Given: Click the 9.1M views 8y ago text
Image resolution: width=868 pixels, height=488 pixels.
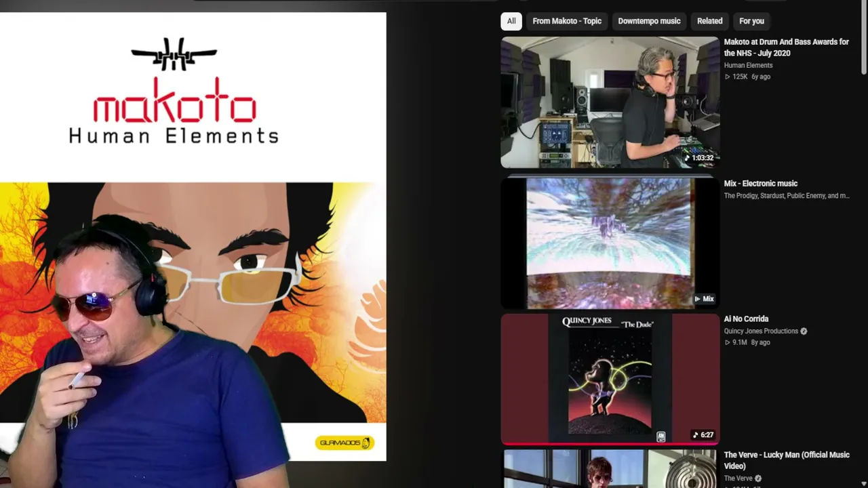Looking at the screenshot, I should tap(747, 343).
